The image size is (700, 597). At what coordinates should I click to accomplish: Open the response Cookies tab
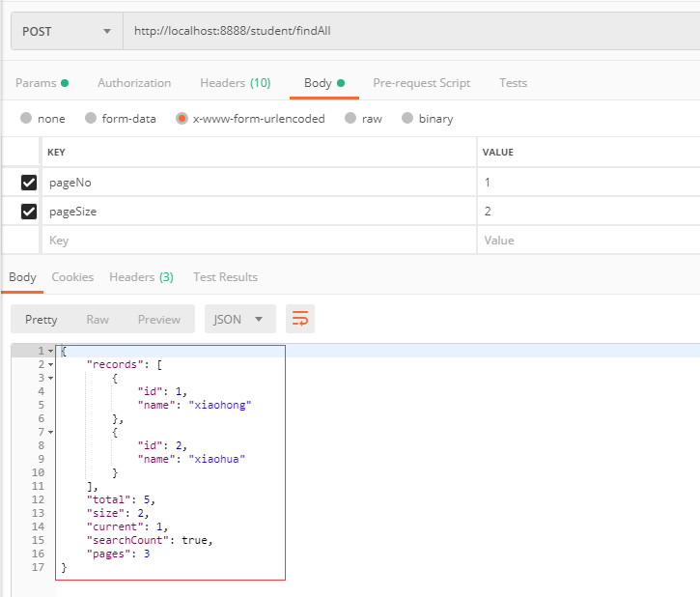pos(72,277)
